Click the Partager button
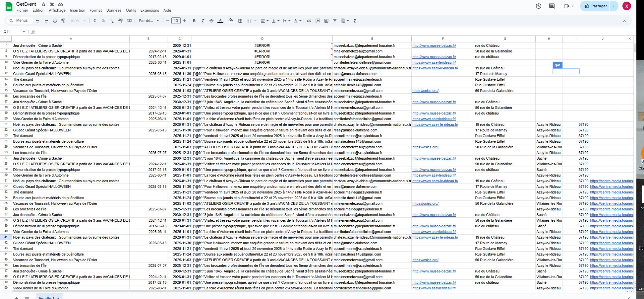Viewport: 644px width, 299px height. point(595,6)
